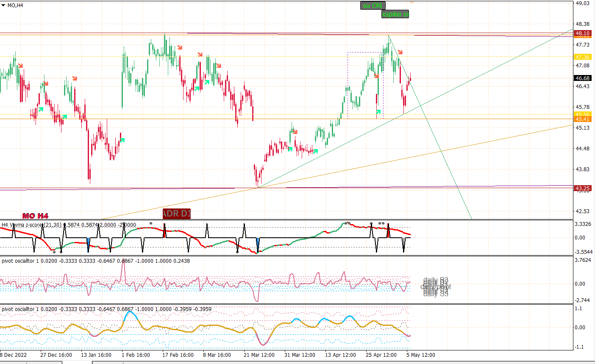Click the pivot oscillator label ending 0.2438
The image size is (595, 364).
click(96, 261)
